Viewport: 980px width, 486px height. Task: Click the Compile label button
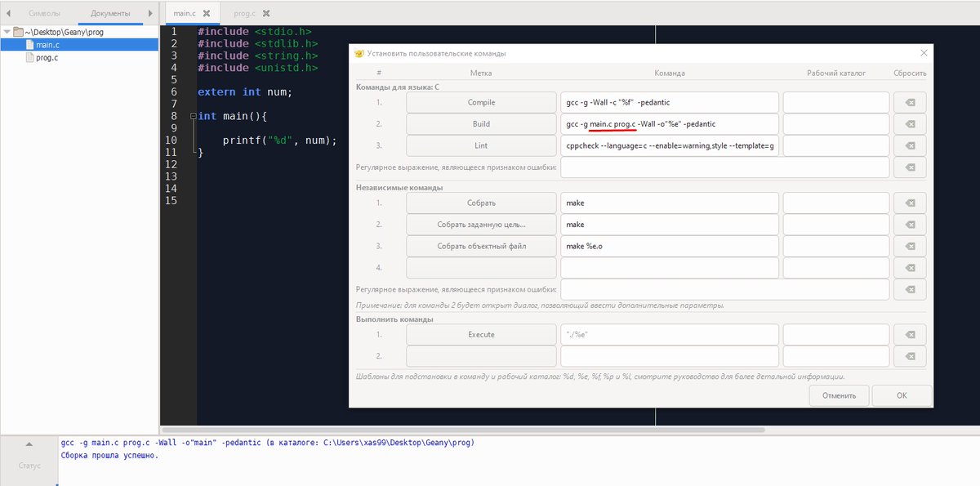click(x=481, y=103)
